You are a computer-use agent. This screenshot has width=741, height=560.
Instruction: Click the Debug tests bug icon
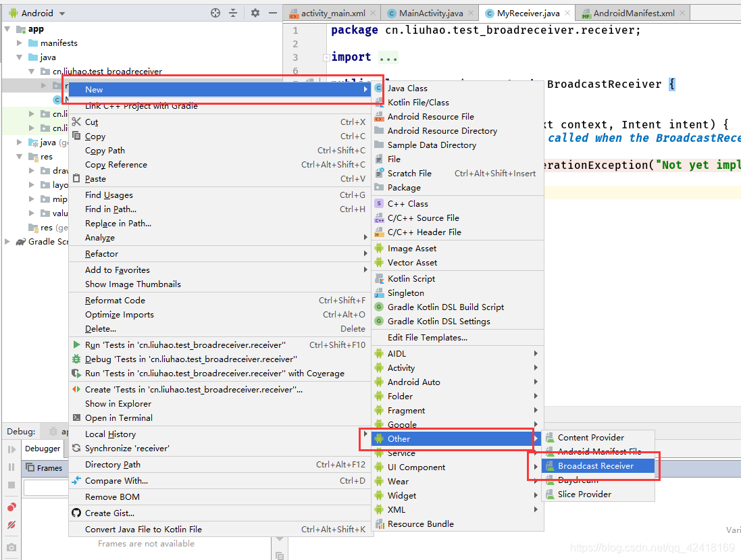76,359
